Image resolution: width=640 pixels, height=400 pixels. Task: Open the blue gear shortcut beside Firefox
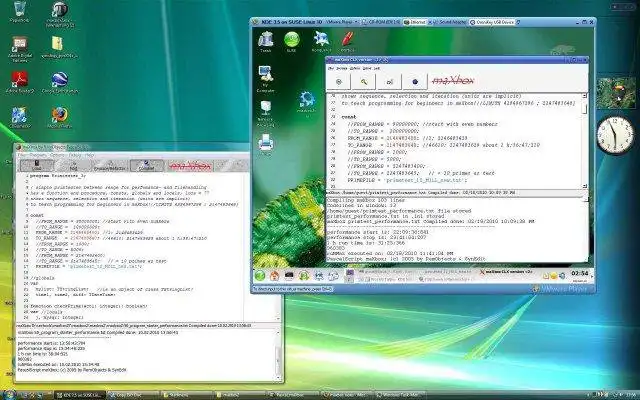point(19,118)
